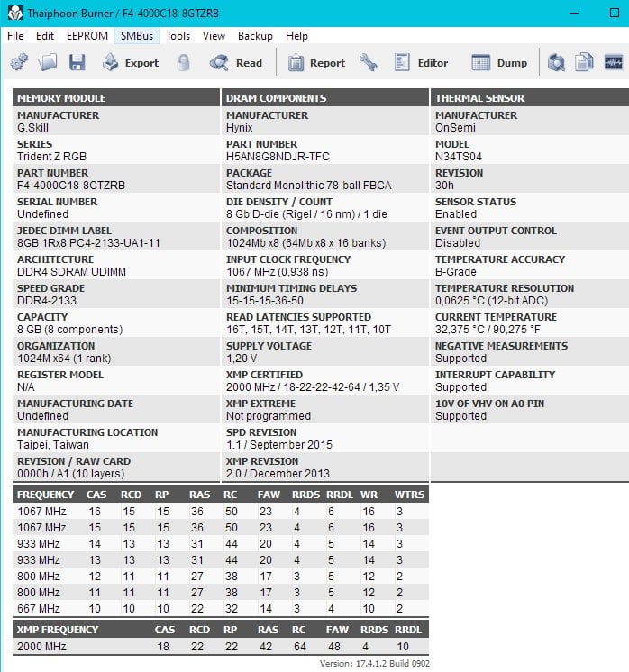Click the Taipei, Taiwan location value
The image size is (629, 672).
[53, 444]
